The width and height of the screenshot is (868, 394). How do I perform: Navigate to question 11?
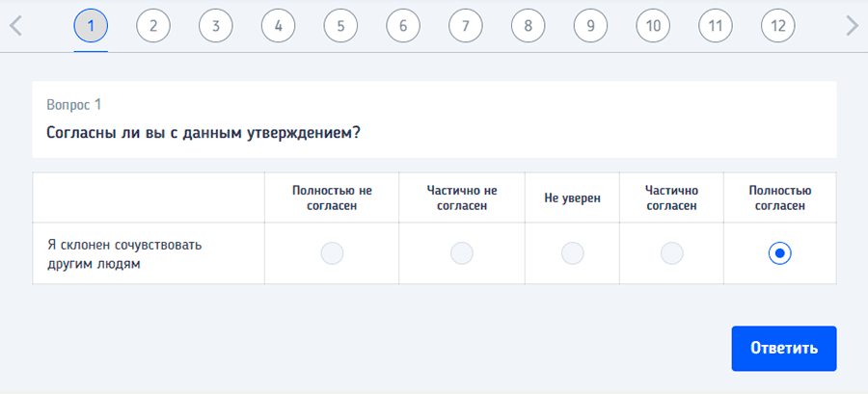tap(715, 26)
